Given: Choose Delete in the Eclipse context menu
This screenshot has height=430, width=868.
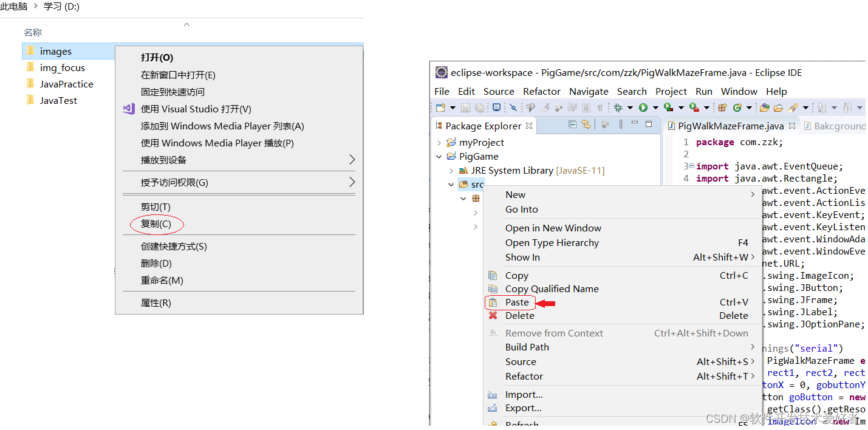Looking at the screenshot, I should [x=623, y=315].
